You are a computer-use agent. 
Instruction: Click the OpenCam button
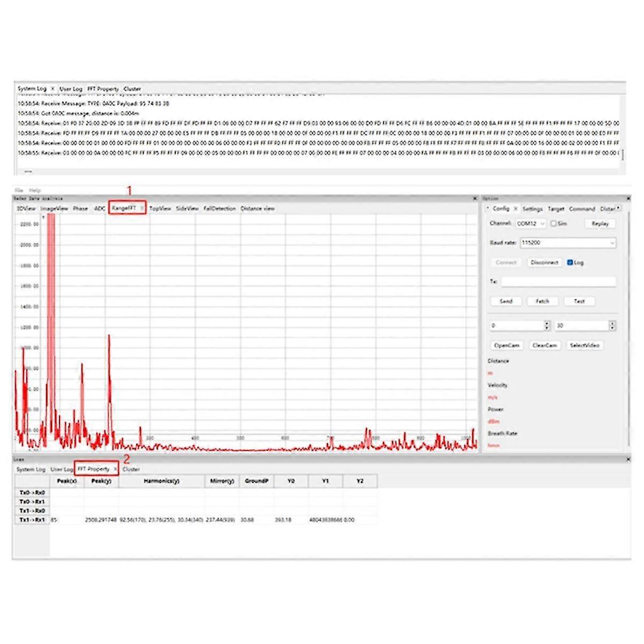tap(507, 346)
